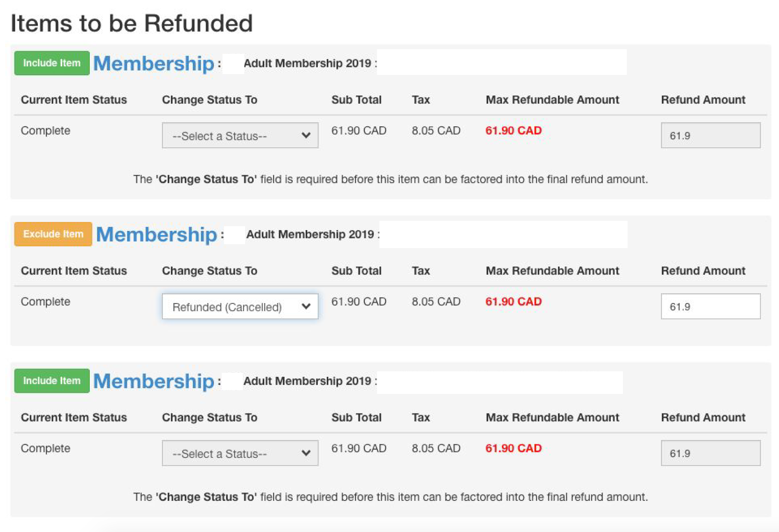Click first membership Refund Amount field
Viewport: 779px width, 532px height.
click(710, 135)
